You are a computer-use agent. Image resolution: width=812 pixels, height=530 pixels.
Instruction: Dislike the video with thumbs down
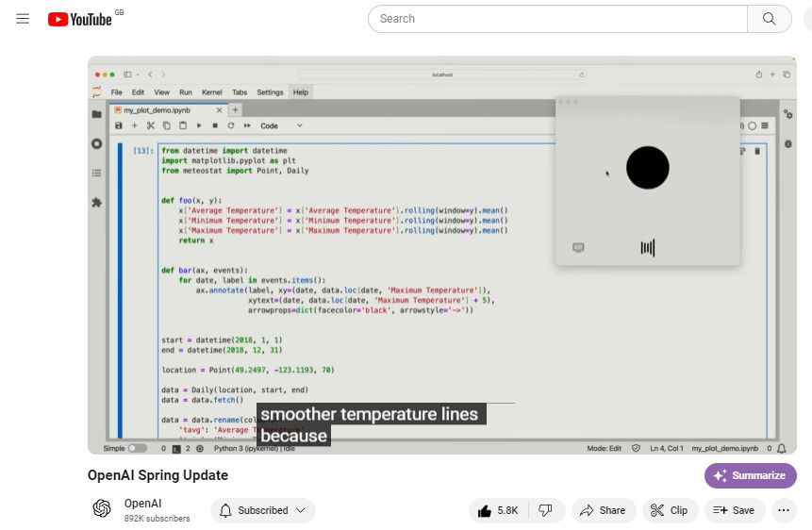(x=545, y=511)
